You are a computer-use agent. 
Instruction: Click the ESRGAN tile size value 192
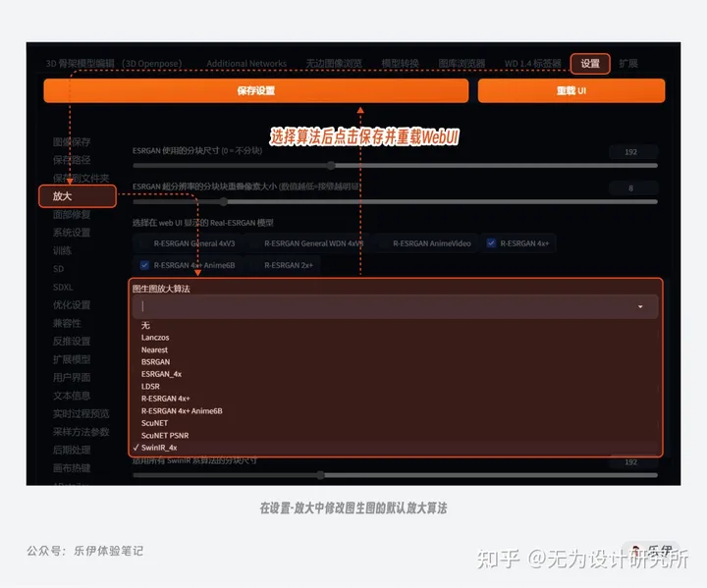(x=630, y=152)
